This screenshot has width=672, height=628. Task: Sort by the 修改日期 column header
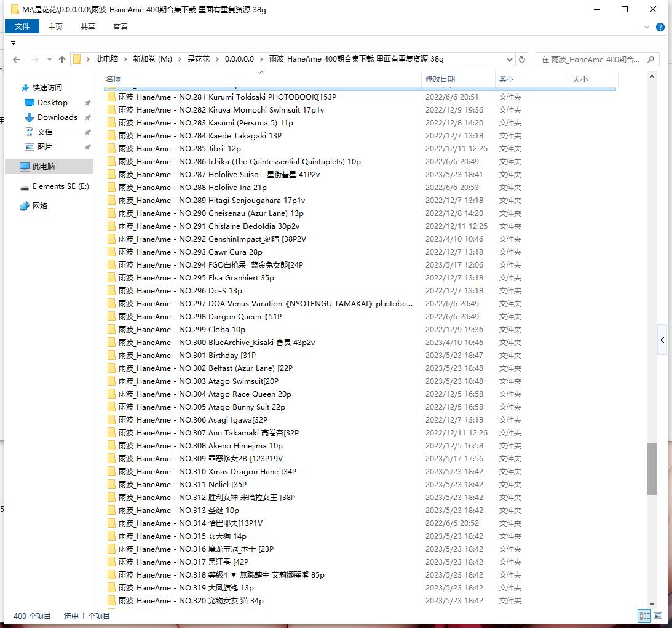pyautogui.click(x=440, y=79)
